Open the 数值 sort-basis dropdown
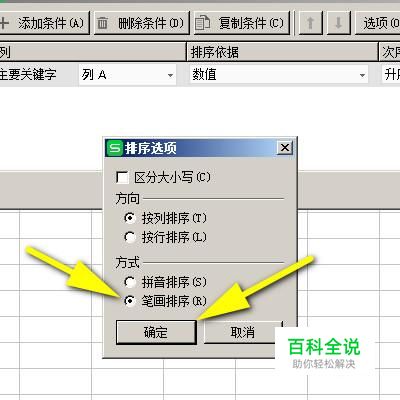This screenshot has height=400, width=400. [x=279, y=75]
